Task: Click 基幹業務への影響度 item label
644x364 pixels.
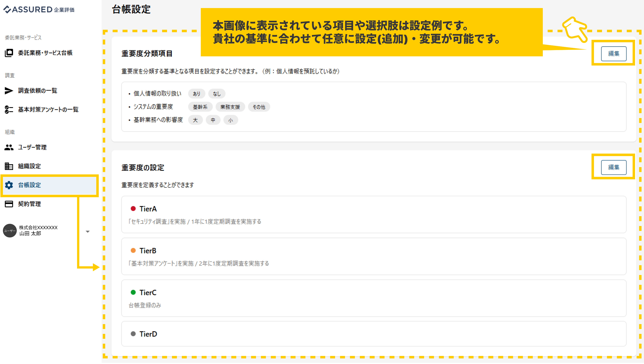Action: tap(158, 120)
